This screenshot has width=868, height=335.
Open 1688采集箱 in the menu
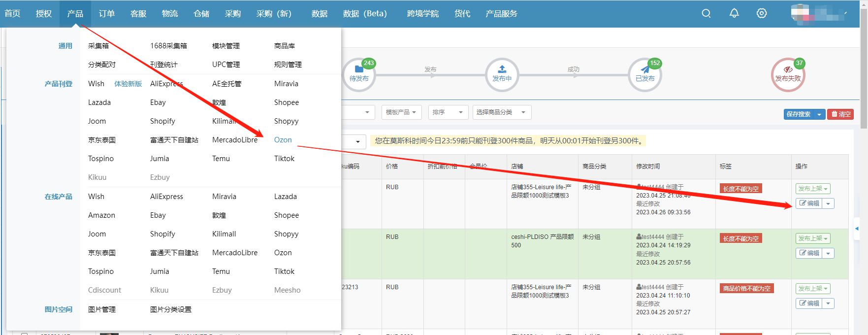[x=168, y=46]
